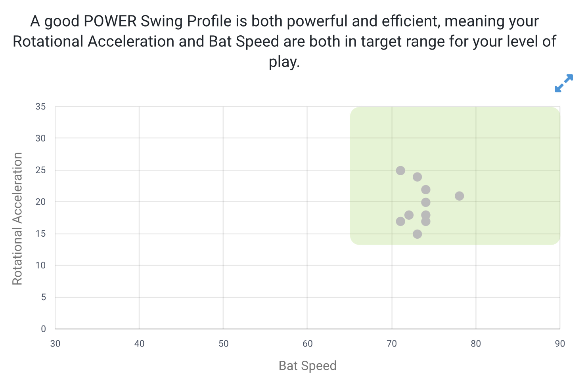Click the 90 tick label on x-axis
Screen dimensions: 588x383
click(560, 344)
